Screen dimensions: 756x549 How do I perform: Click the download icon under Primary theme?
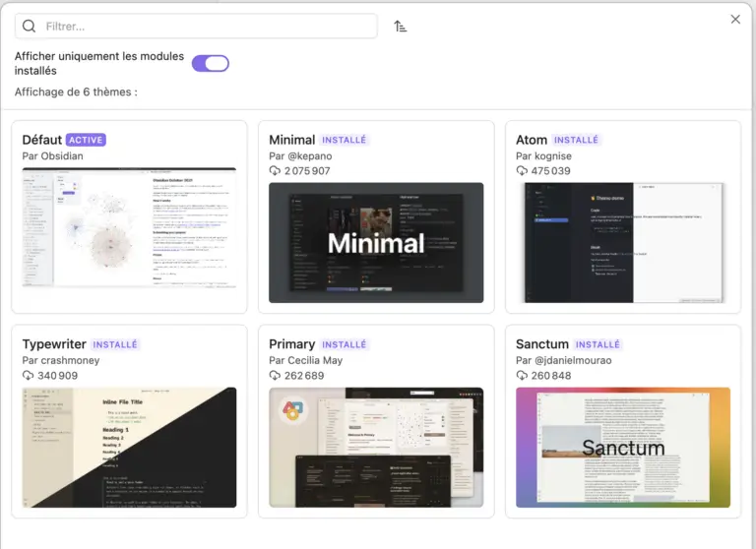tap(275, 376)
